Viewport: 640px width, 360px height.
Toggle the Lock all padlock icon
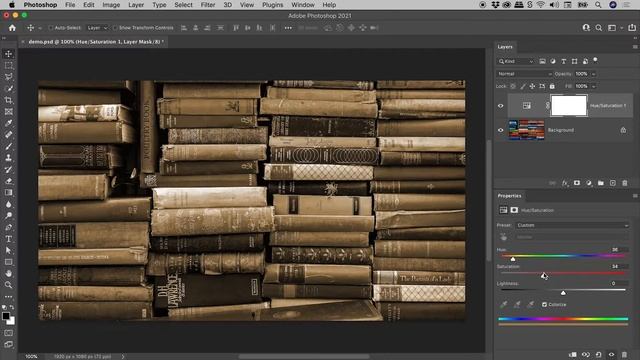pyautogui.click(x=552, y=86)
